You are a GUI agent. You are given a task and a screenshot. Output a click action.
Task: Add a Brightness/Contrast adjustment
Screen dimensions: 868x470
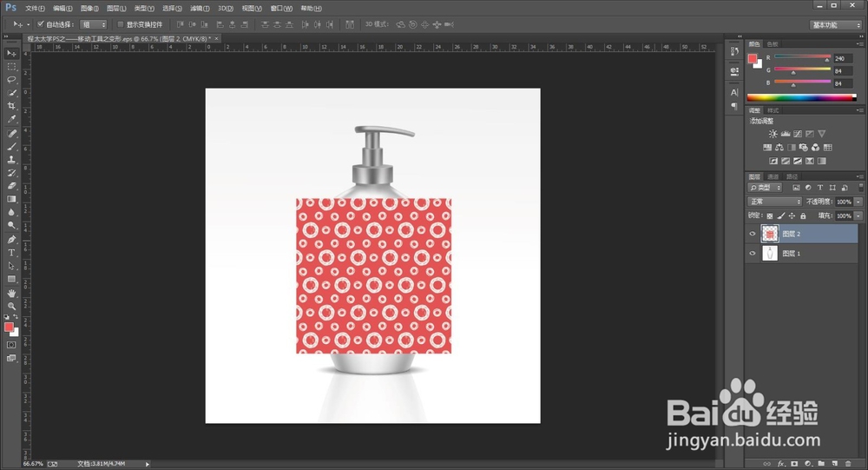pos(773,134)
